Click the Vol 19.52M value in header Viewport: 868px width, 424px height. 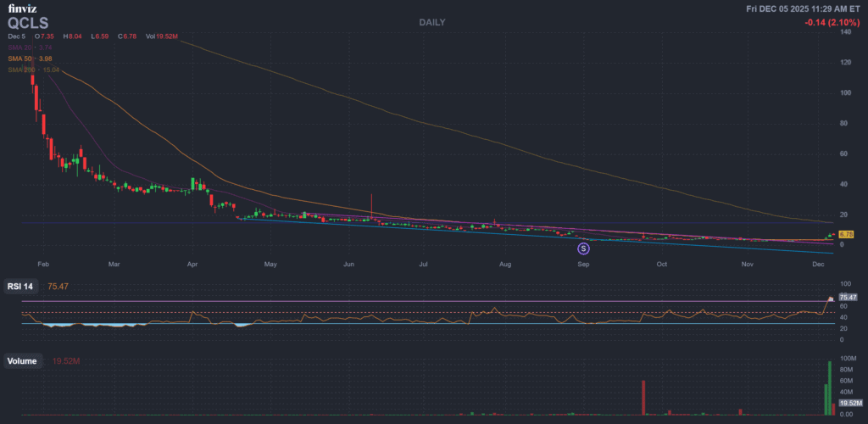pyautogui.click(x=164, y=37)
